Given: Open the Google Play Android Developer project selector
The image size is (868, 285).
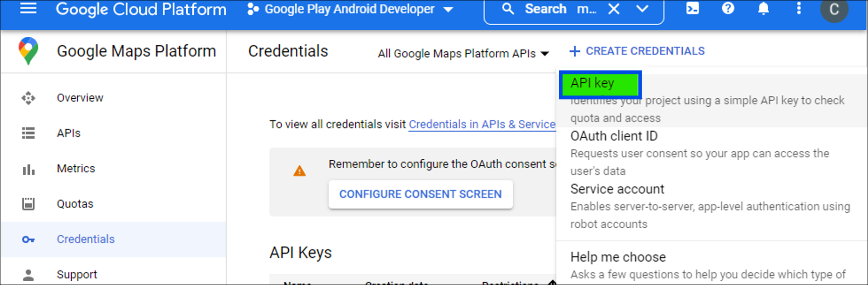Looking at the screenshot, I should [x=350, y=9].
